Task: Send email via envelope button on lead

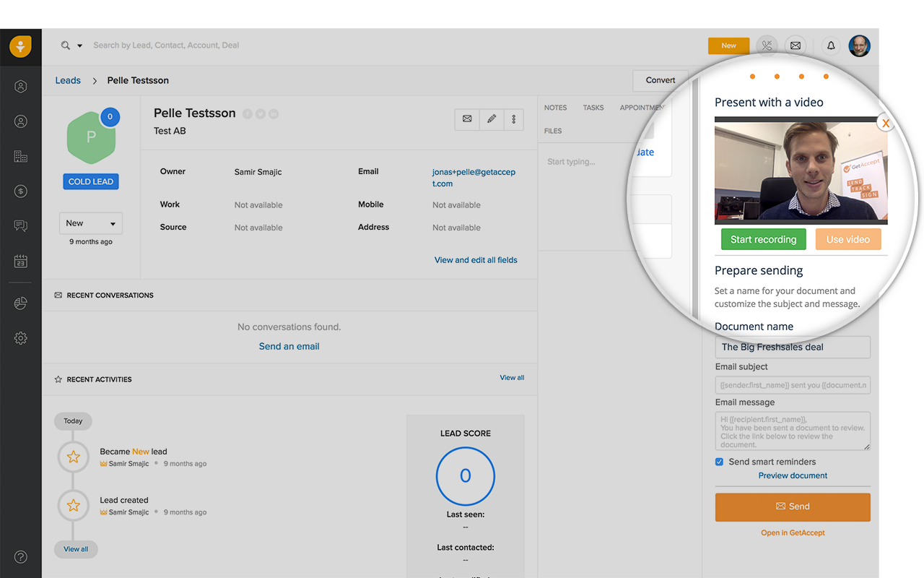Action: 467,119
